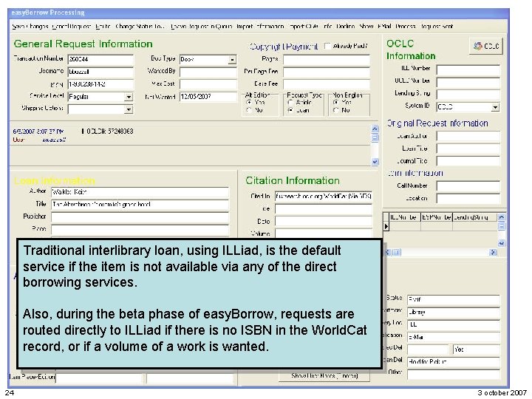
Task: Click the Transaction Number field
Action: (100, 59)
